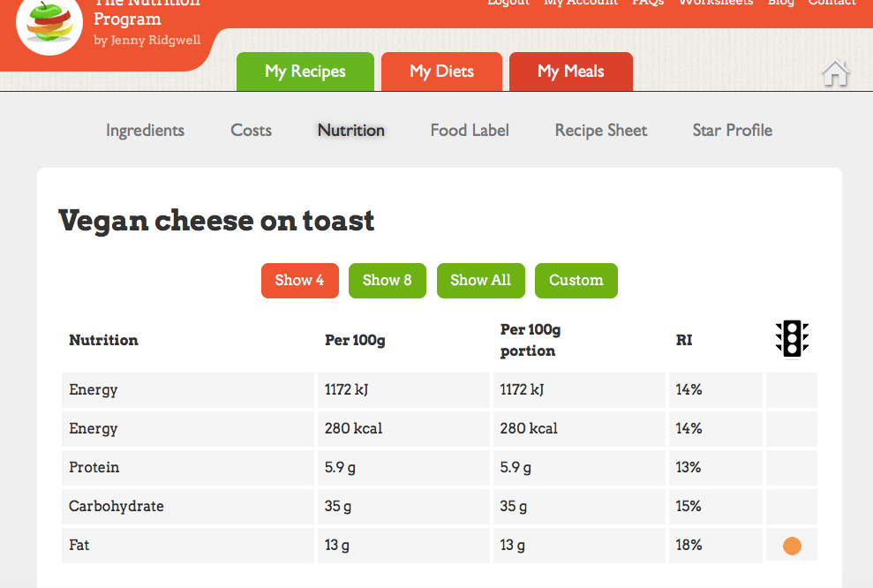
Task: Open the My Recipes tab
Action: pyautogui.click(x=305, y=72)
